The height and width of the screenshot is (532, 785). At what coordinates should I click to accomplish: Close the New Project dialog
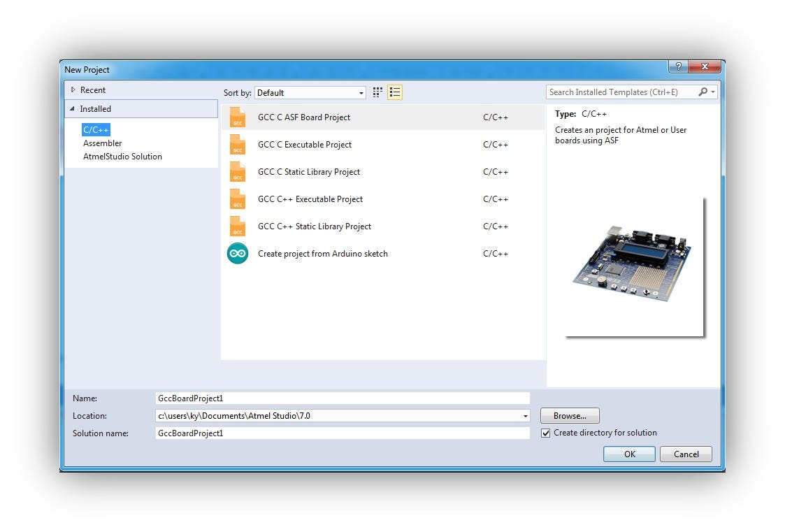coord(705,66)
